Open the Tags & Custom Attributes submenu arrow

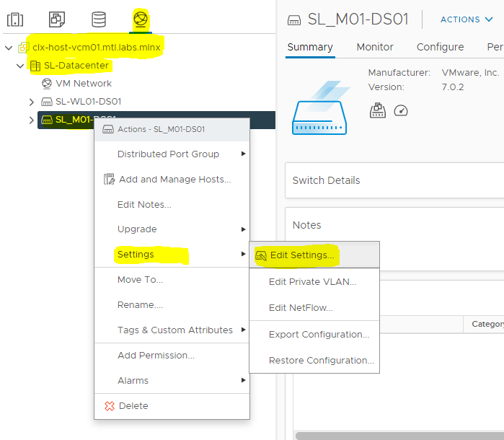tap(243, 330)
